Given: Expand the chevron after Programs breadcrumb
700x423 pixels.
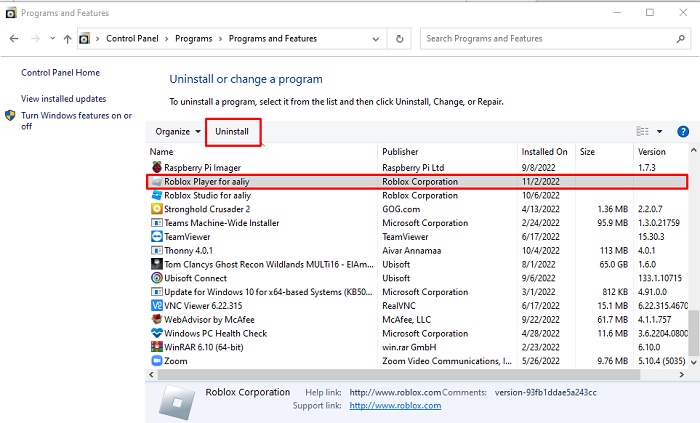Looking at the screenshot, I should pyautogui.click(x=220, y=39).
